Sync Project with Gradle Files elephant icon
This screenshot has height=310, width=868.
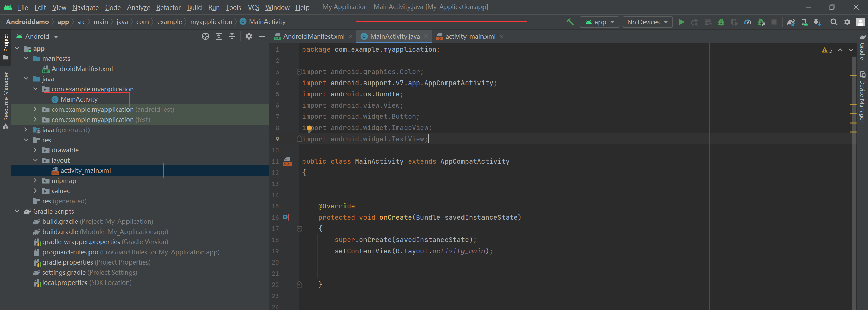pos(791,22)
